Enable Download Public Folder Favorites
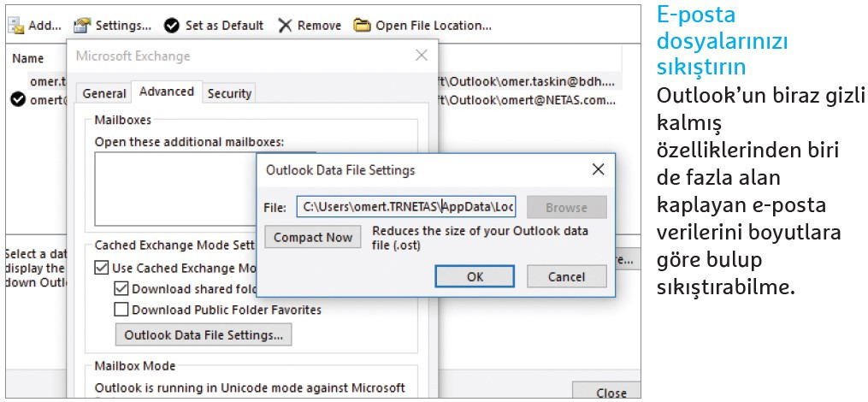868x402 pixels. tap(121, 310)
